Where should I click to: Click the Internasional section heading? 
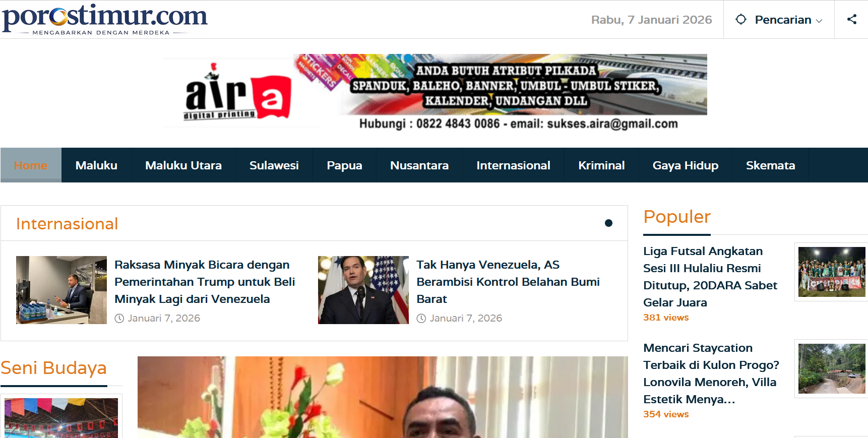67,224
